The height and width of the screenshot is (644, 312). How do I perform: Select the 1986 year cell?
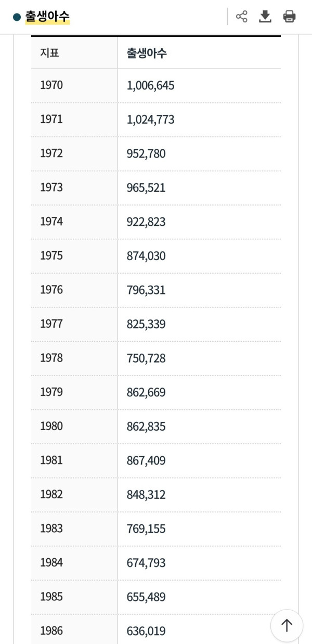51,630
